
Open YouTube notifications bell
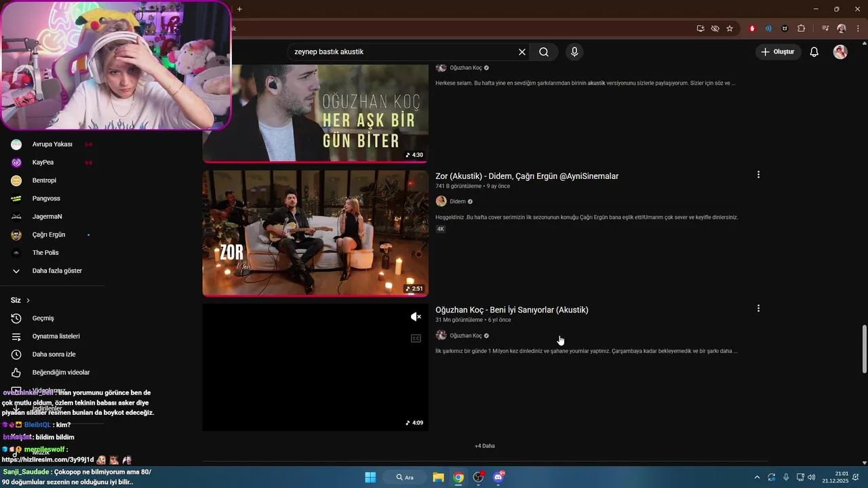click(814, 52)
